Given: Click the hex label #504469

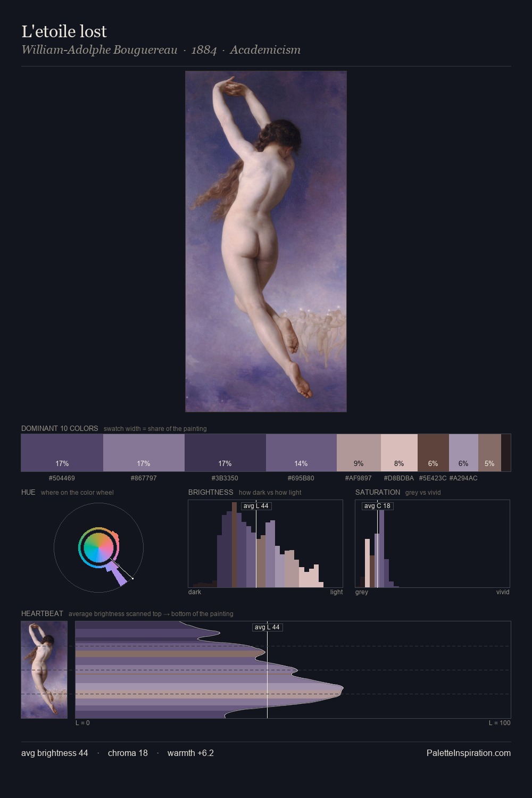Looking at the screenshot, I should tap(62, 478).
